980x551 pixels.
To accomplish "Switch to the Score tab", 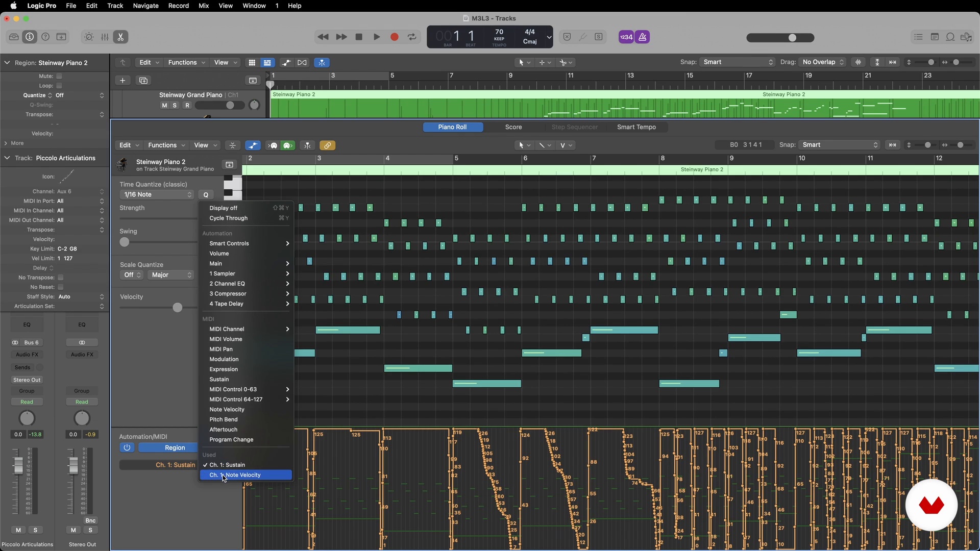I will (513, 127).
